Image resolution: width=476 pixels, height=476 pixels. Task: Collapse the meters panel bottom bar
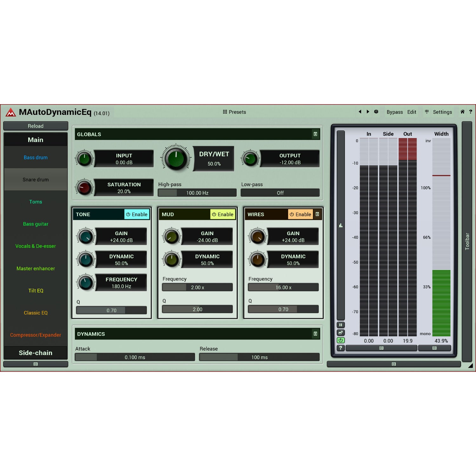click(394, 364)
